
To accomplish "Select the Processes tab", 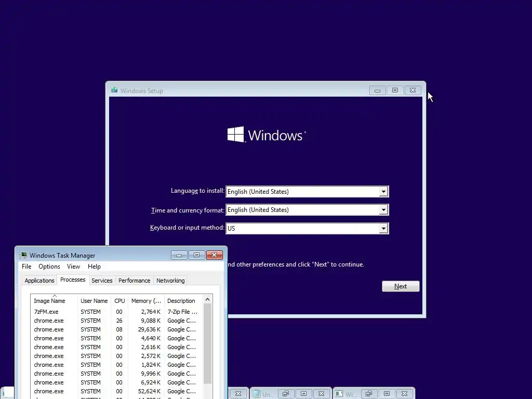I will click(x=73, y=280).
